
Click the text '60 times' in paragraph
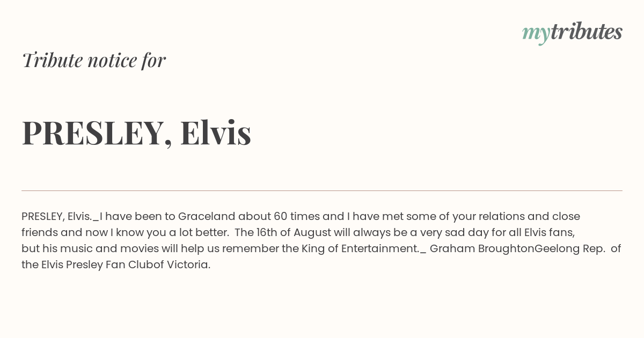pyautogui.click(x=297, y=216)
